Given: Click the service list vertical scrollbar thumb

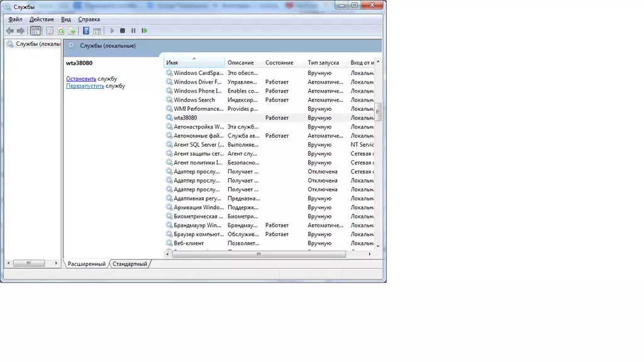Looking at the screenshot, I should point(378,112).
